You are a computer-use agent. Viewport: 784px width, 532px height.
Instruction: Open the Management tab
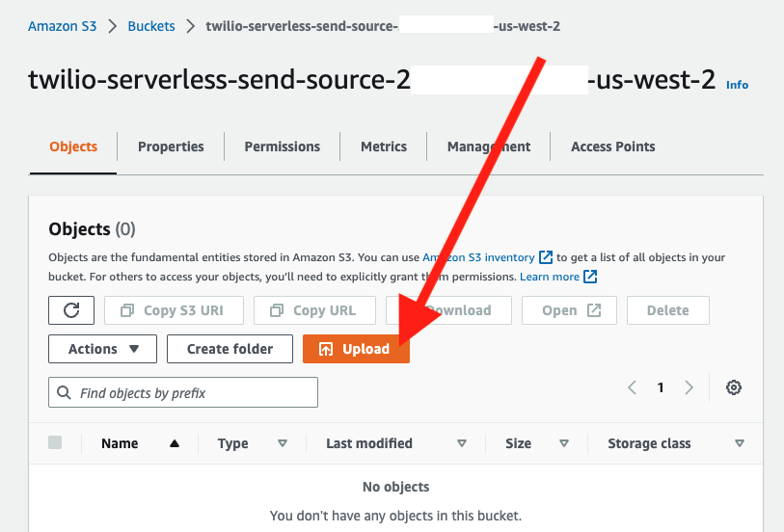pos(489,146)
